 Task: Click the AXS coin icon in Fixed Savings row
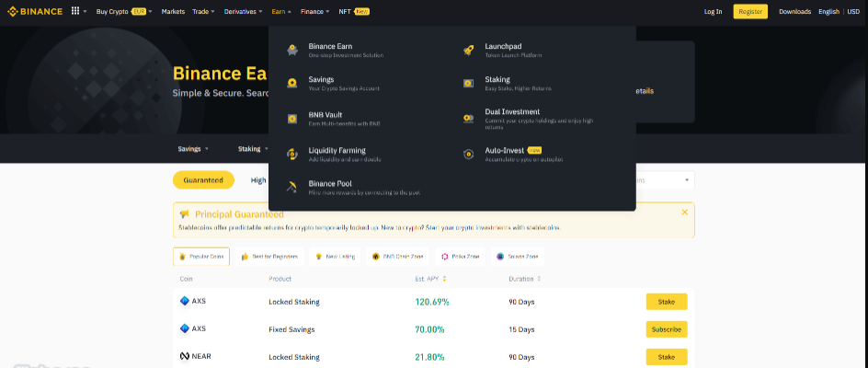[185, 328]
